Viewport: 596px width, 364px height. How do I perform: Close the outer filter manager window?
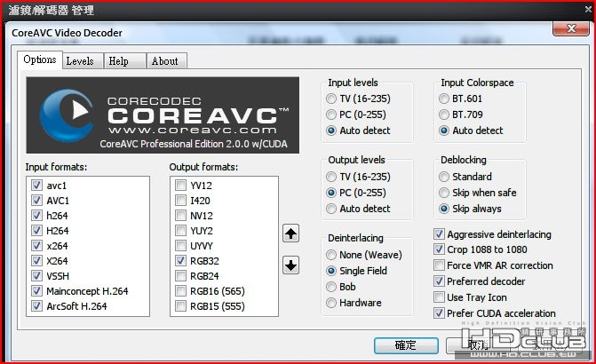coord(588,9)
